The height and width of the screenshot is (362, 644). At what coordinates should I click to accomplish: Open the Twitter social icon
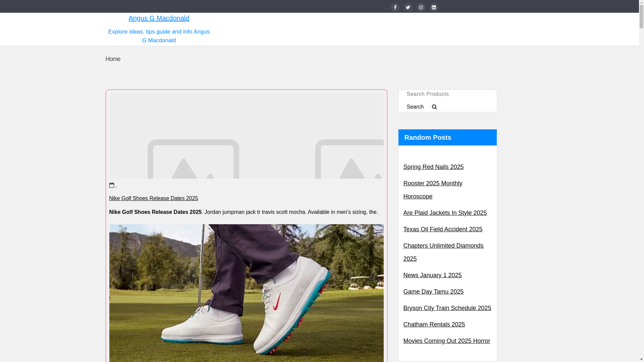point(408,7)
